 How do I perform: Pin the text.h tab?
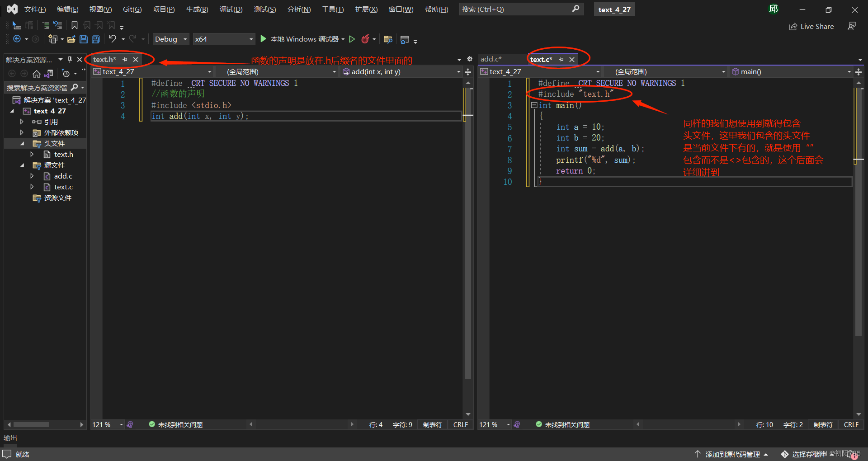tap(125, 59)
